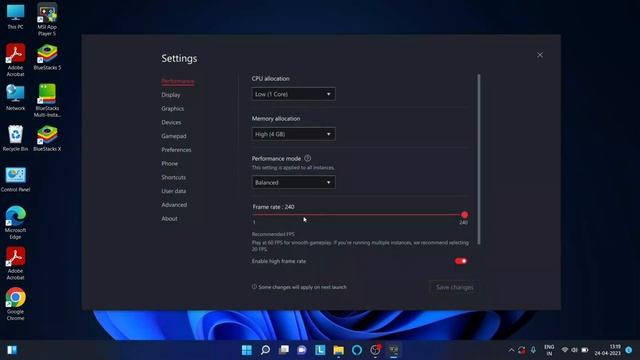Open the Phone settings tab
This screenshot has width=640, height=360.
(x=169, y=164)
